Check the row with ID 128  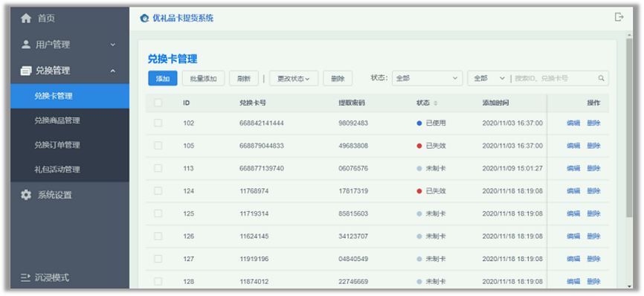pos(158,282)
